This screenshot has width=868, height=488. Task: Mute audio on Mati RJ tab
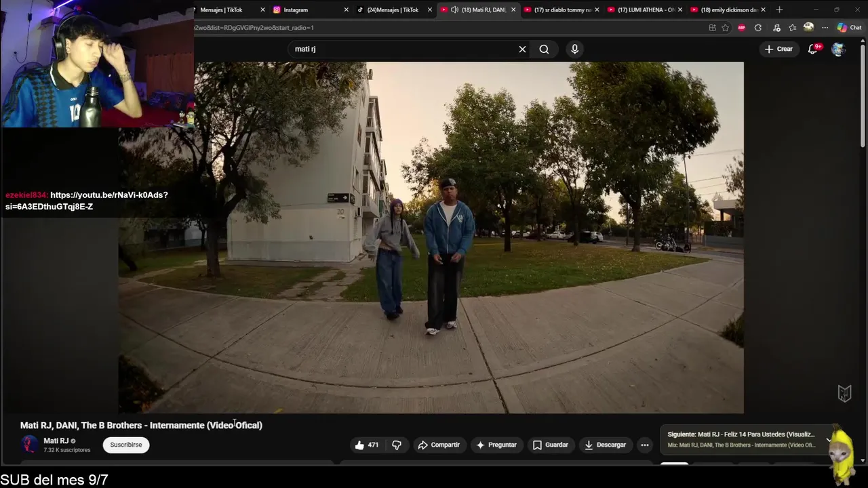(x=454, y=9)
